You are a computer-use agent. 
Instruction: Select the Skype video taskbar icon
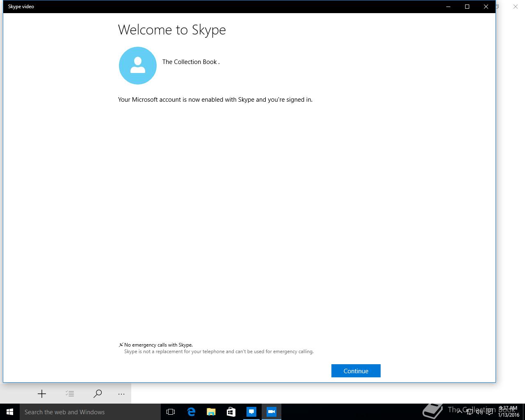tap(271, 412)
